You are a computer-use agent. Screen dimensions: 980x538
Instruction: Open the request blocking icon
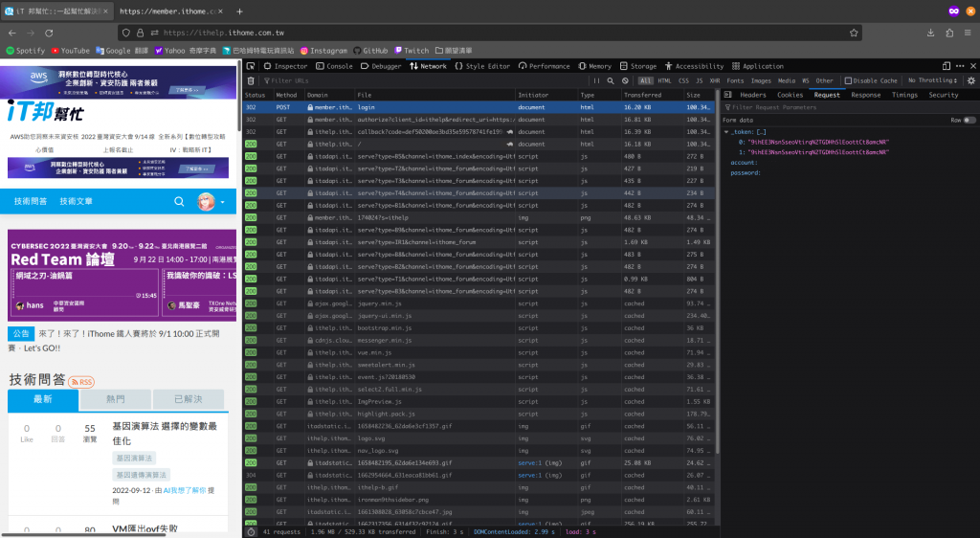[x=625, y=80]
